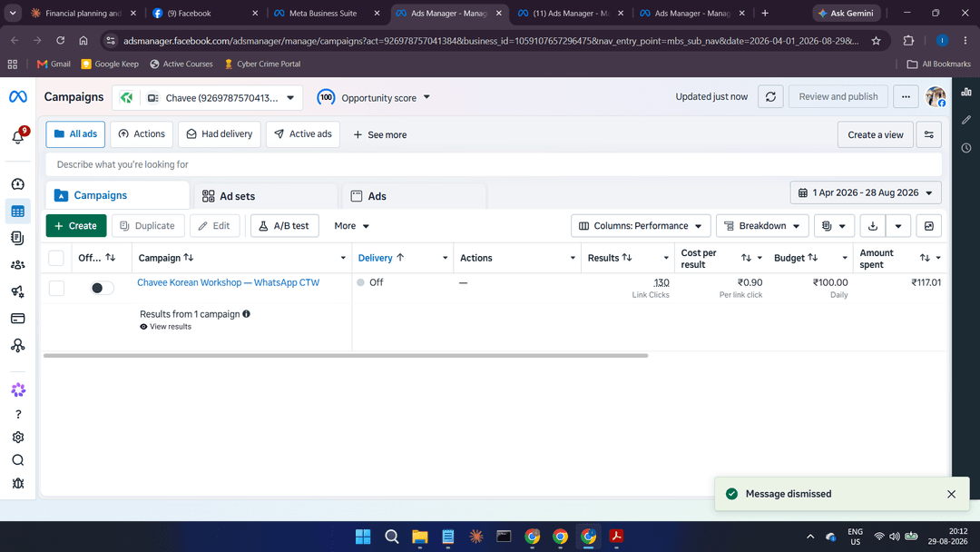Open Audiences people icon in left sidebar
The image size is (980, 552).
click(18, 264)
